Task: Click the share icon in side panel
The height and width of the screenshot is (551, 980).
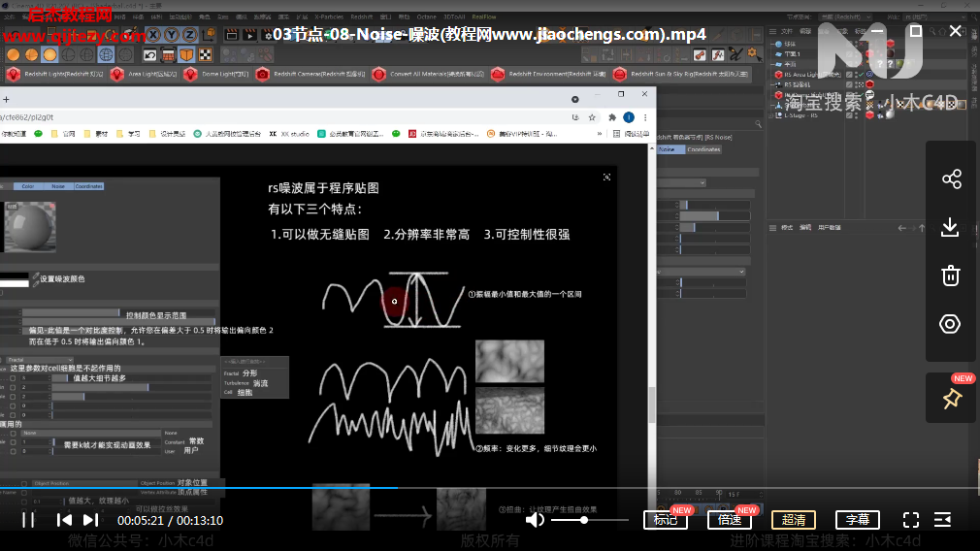Action: click(x=951, y=179)
